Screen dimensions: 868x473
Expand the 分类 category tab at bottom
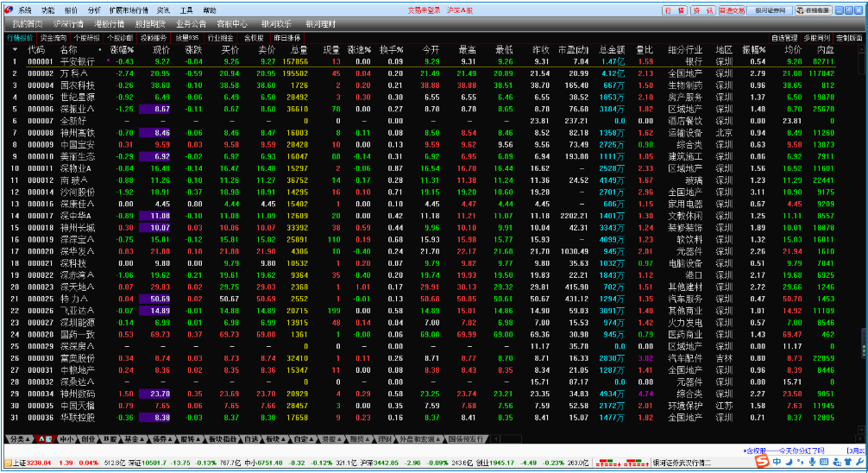(18, 438)
